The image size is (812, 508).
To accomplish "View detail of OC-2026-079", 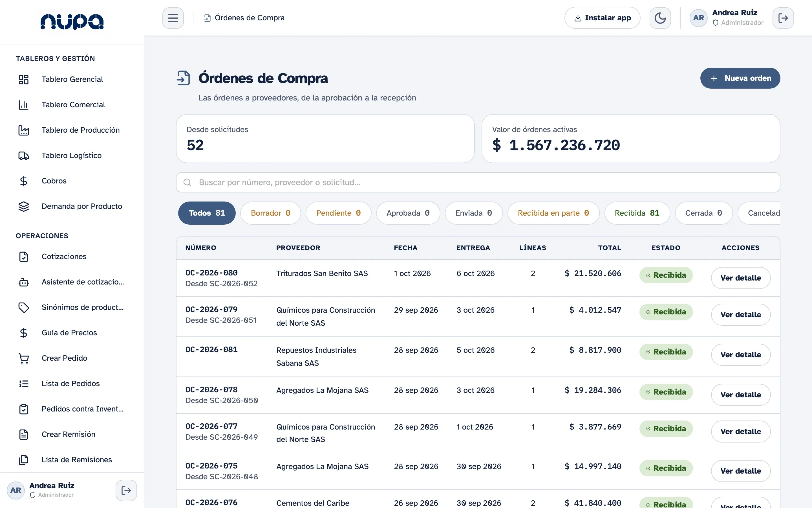I will 741,314.
